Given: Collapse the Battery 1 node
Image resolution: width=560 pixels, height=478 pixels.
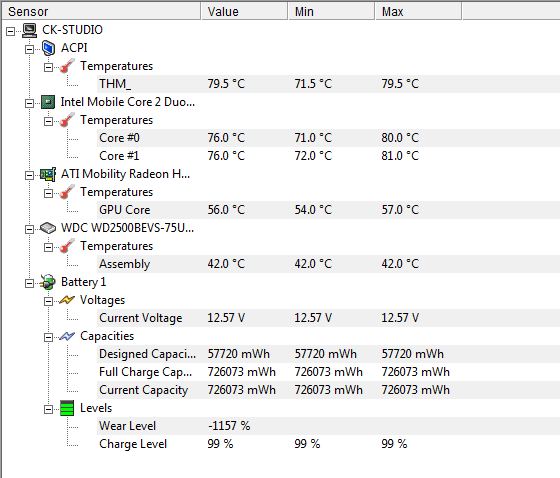Looking at the screenshot, I should point(29,283).
